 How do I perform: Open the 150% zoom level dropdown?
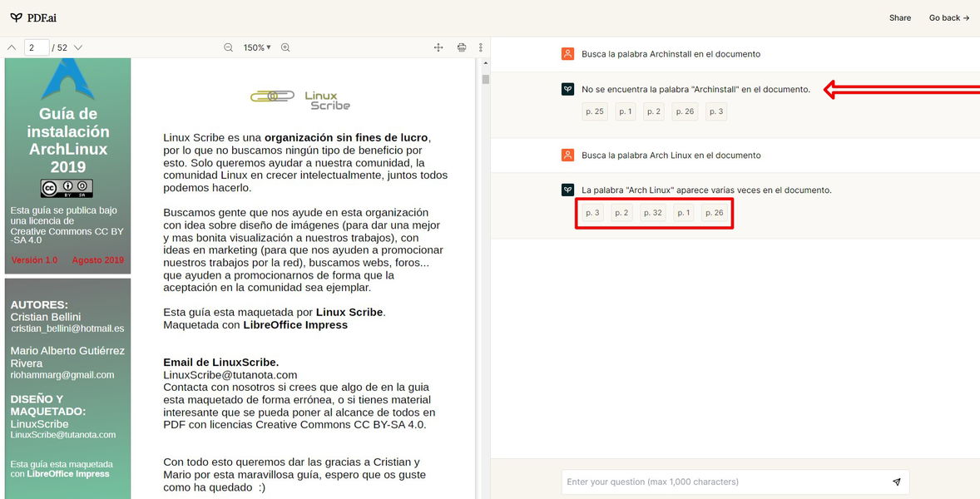click(x=257, y=47)
